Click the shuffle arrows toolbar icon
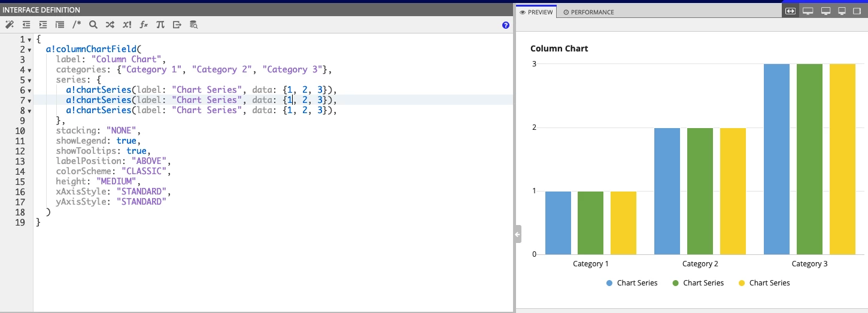Screen dimensions: 868x313 [110, 25]
